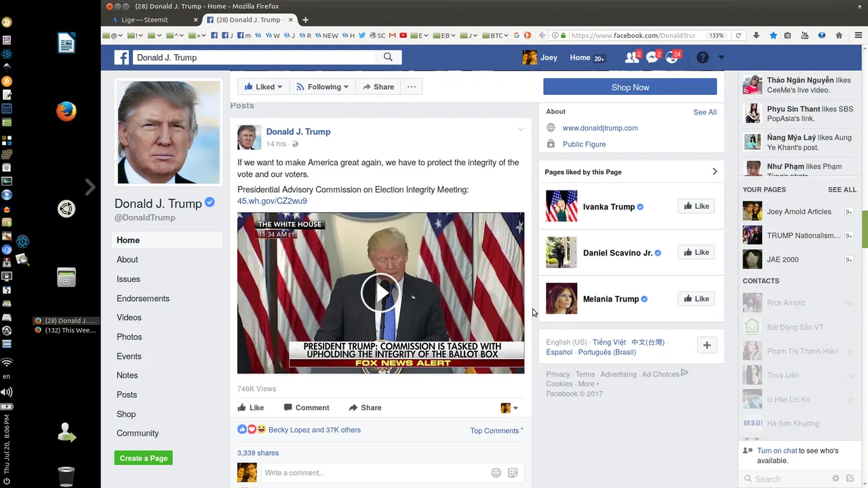
Task: Switch to the Lige — Steemit browser tab
Action: (153, 20)
